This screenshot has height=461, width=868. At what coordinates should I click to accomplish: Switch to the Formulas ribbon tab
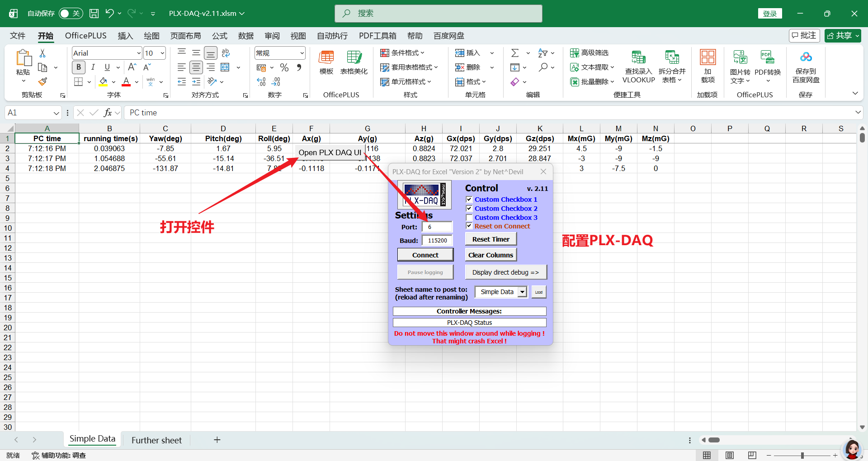220,36
